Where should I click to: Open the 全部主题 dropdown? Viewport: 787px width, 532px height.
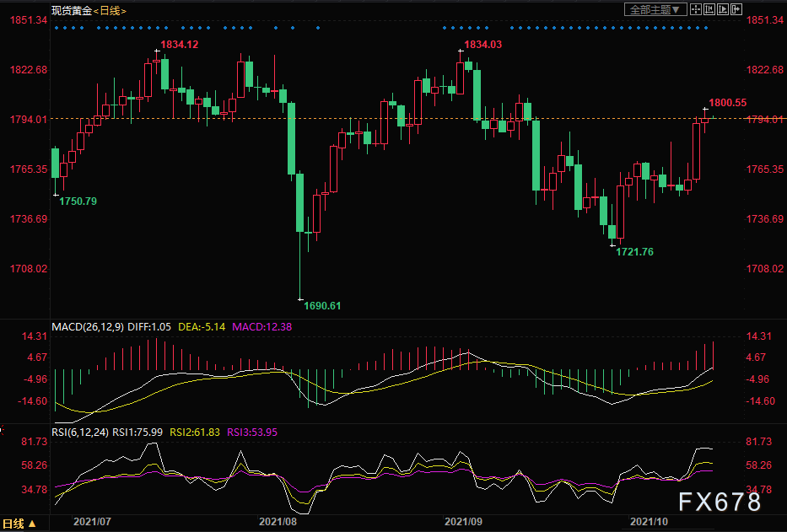pyautogui.click(x=655, y=9)
